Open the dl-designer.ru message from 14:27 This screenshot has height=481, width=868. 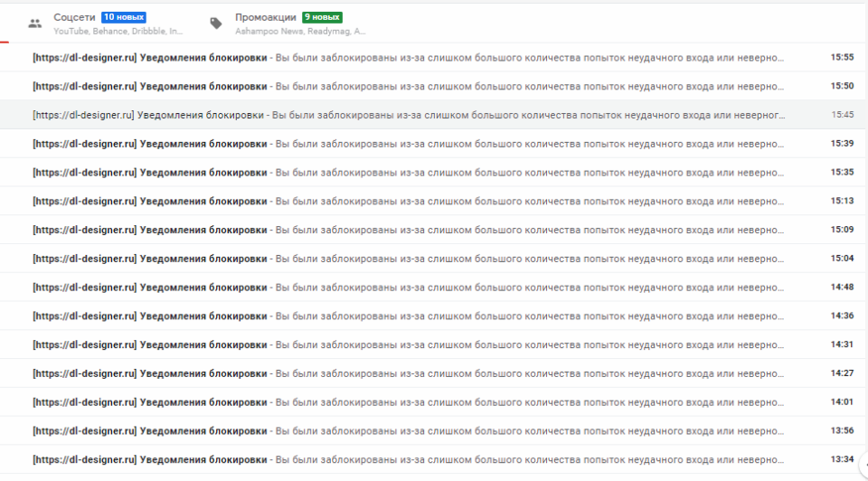[x=407, y=373]
